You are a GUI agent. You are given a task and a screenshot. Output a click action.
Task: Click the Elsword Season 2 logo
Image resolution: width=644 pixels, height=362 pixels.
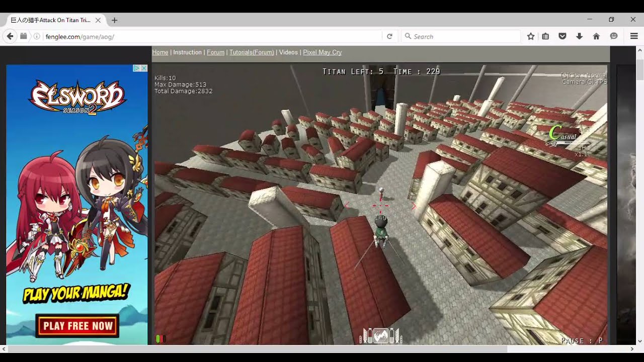pos(76,97)
